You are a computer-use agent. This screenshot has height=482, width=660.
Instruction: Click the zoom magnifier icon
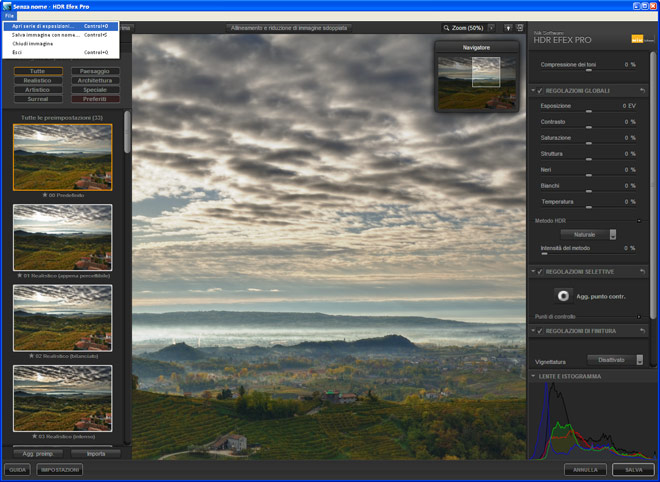446,28
